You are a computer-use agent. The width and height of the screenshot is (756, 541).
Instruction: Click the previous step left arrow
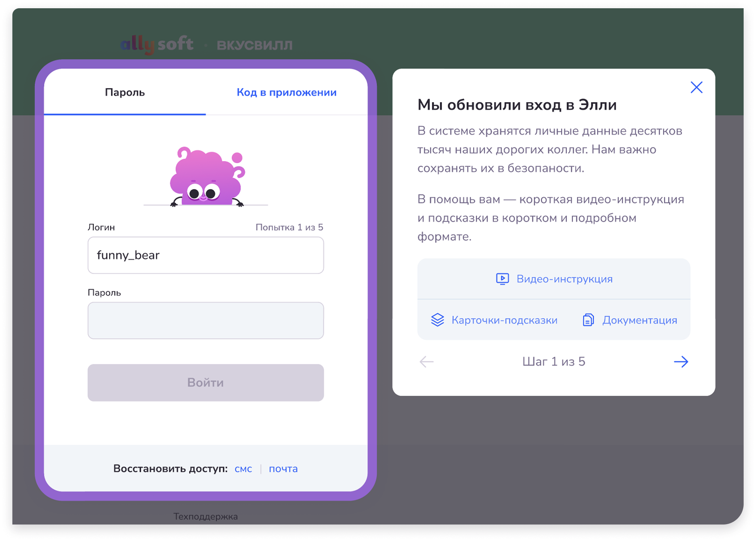click(x=426, y=362)
